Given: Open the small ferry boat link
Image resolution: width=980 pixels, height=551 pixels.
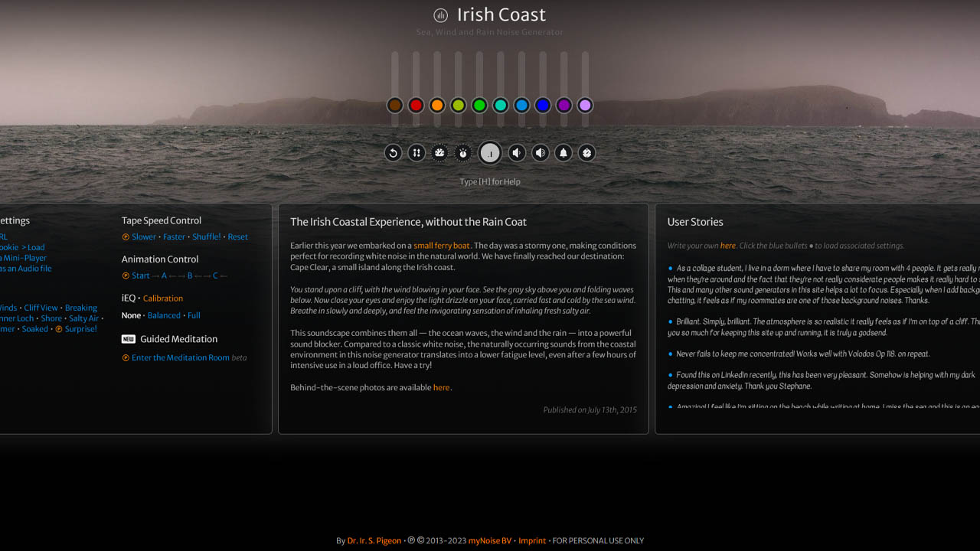Looking at the screenshot, I should point(441,246).
